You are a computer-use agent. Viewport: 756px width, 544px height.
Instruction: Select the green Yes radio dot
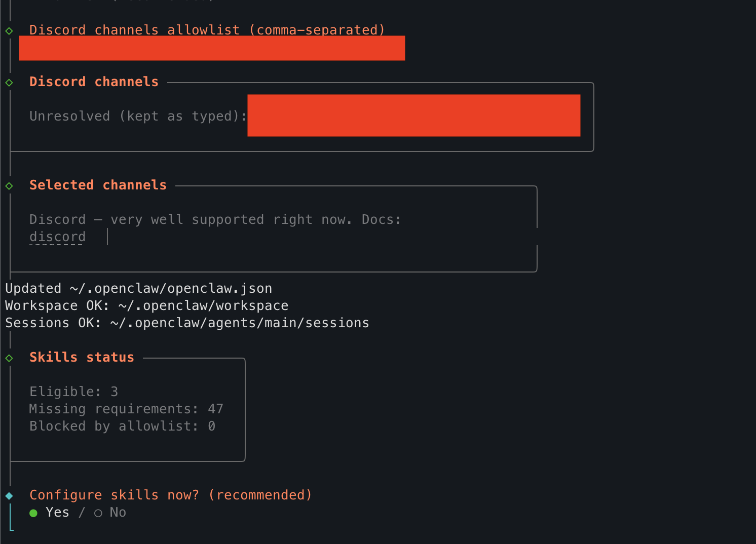point(33,513)
